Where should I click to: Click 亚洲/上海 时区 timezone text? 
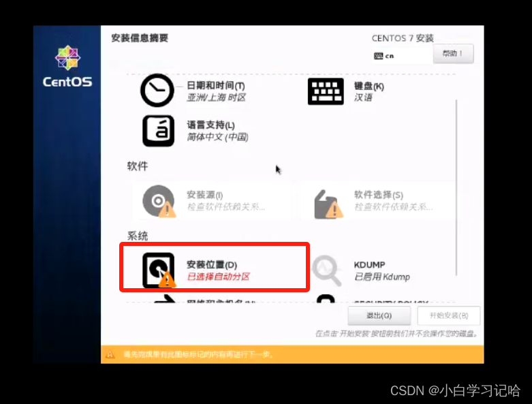[x=217, y=97]
